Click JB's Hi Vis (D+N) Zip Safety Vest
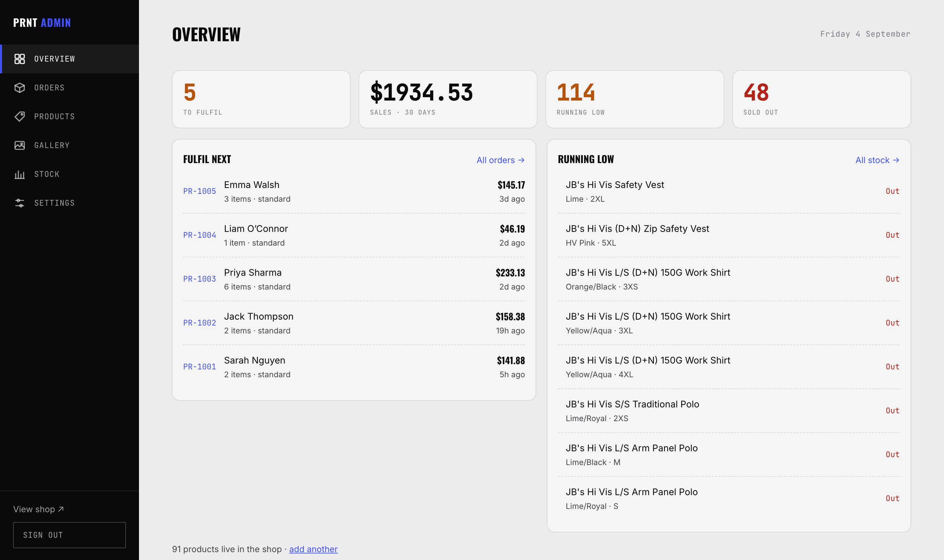944x560 pixels. pyautogui.click(x=729, y=235)
